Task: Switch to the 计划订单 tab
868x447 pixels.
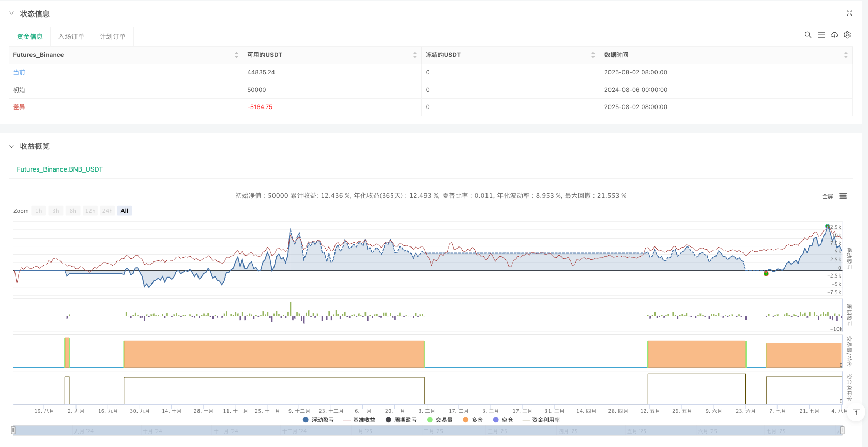Action: click(x=112, y=37)
